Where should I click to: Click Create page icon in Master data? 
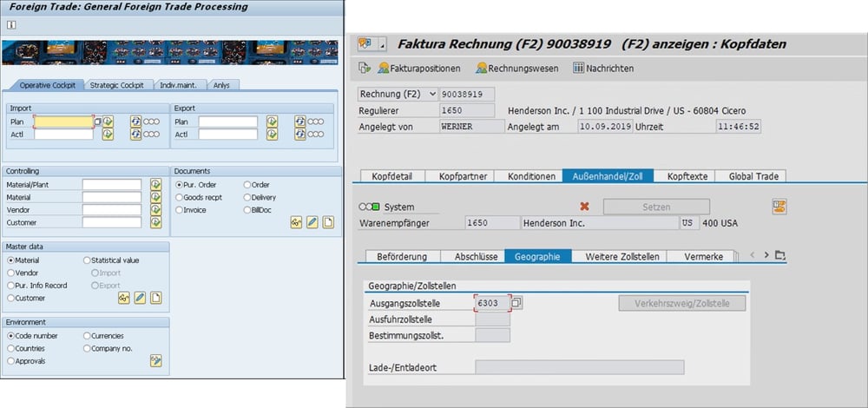(x=156, y=298)
